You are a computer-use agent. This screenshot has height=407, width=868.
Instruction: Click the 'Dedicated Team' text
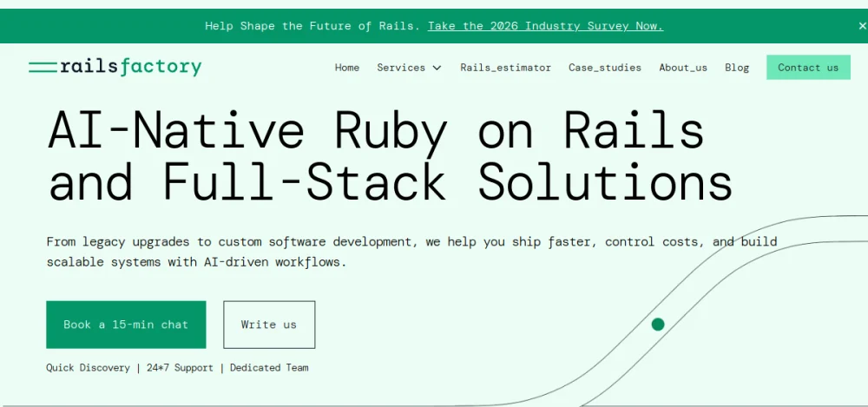click(x=269, y=368)
